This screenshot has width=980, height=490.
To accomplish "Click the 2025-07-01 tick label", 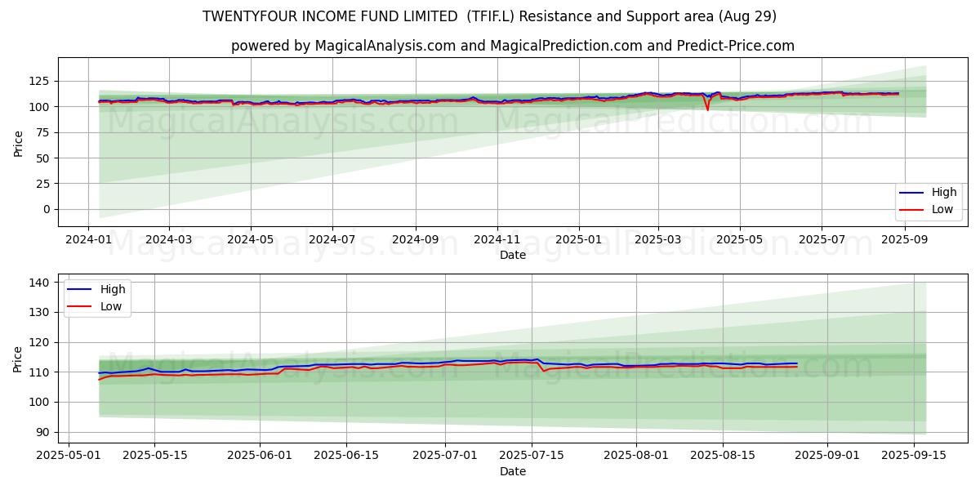I will tap(446, 457).
